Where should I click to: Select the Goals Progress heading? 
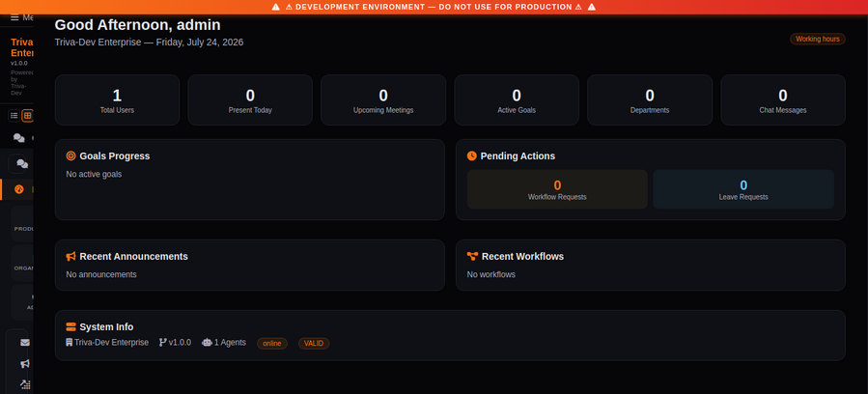point(115,156)
